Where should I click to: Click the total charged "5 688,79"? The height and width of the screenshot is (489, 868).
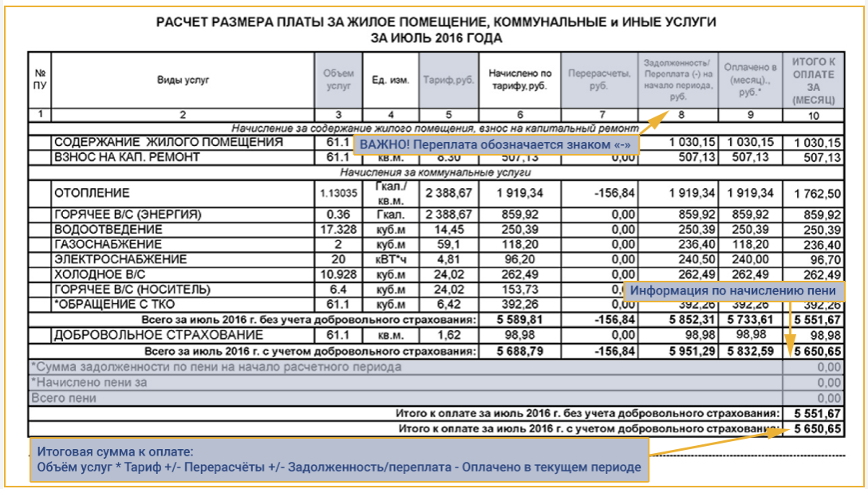[x=520, y=351]
